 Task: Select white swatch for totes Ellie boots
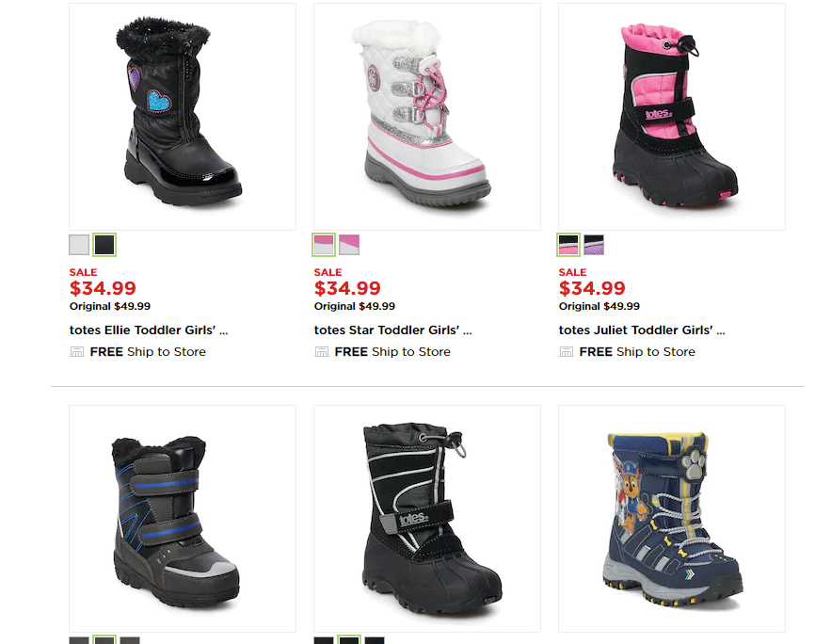[79, 245]
